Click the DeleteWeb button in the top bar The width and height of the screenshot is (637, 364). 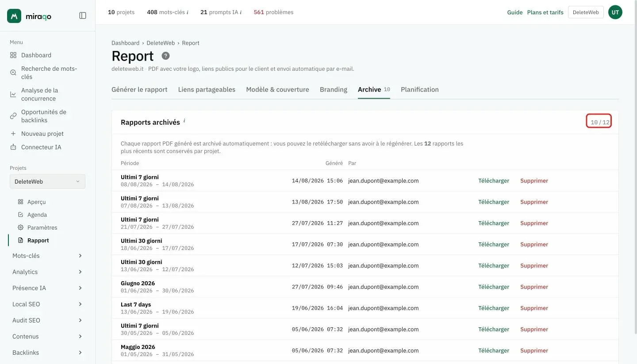[x=586, y=12]
